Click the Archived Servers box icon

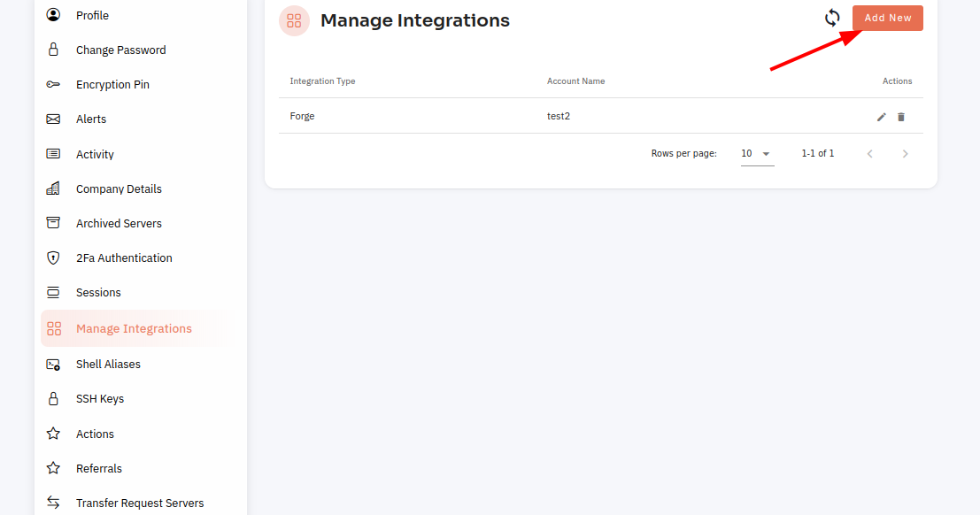tap(54, 222)
